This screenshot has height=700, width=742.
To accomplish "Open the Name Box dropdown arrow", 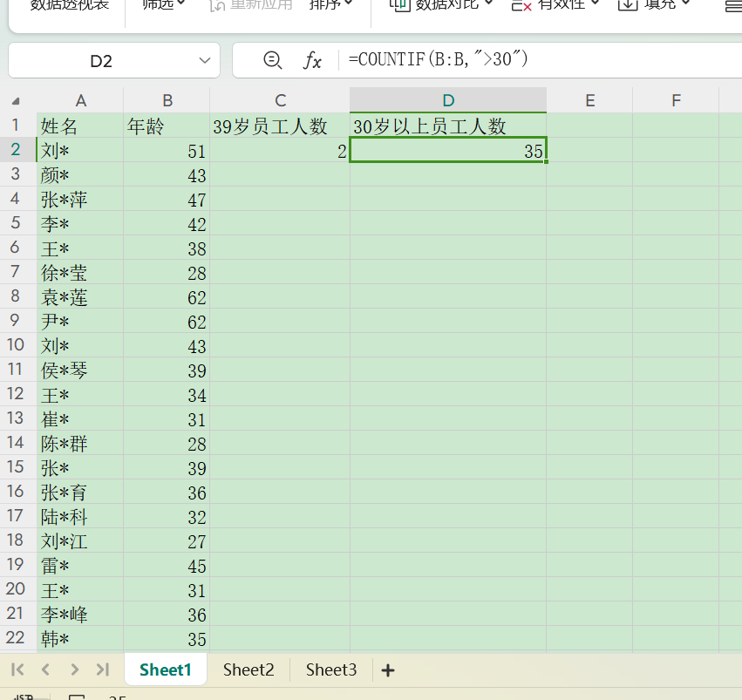I will (x=204, y=60).
